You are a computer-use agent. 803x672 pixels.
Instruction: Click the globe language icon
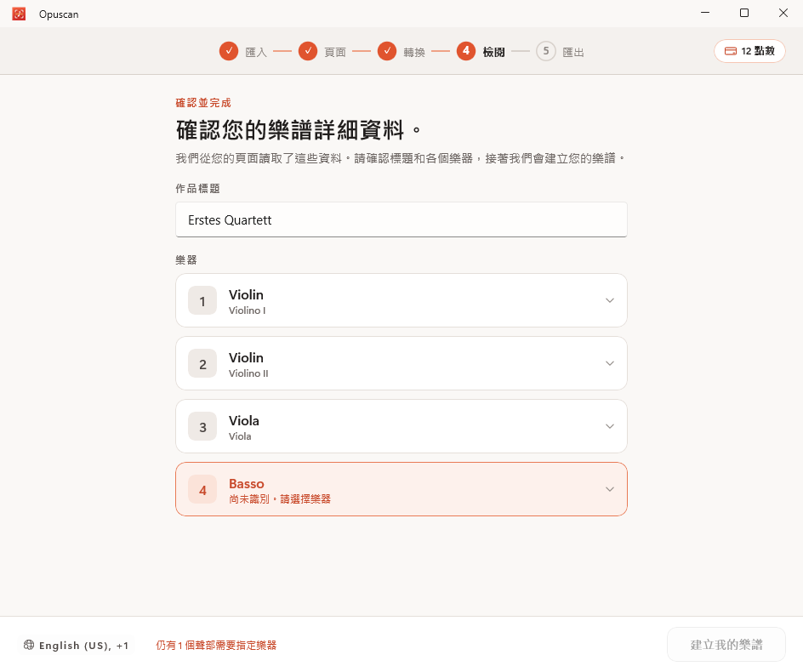pos(29,645)
